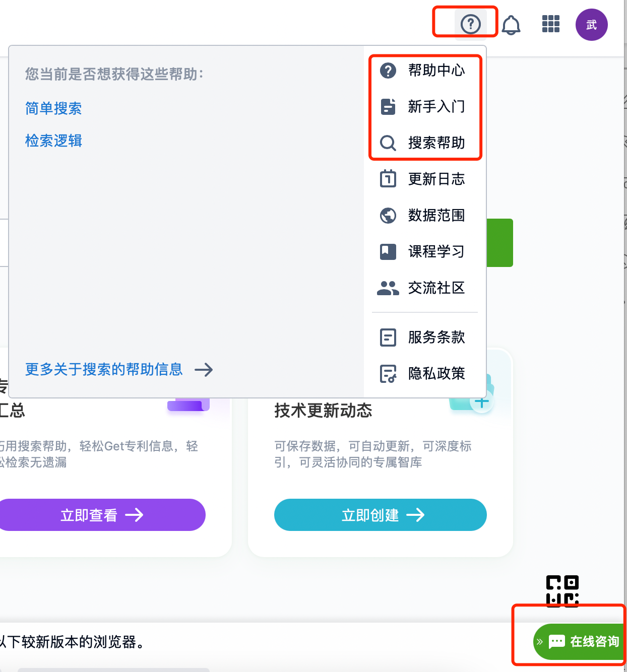Open 帮助中心 from help menu
The image size is (627, 672).
tap(436, 71)
